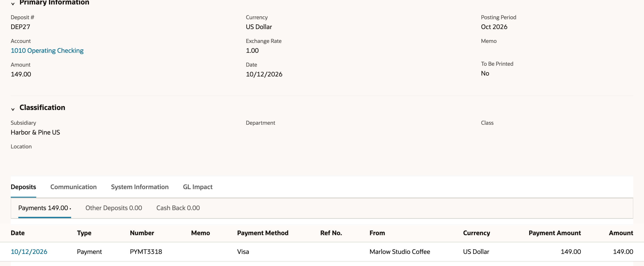View the GL Impact tab

[198, 187]
